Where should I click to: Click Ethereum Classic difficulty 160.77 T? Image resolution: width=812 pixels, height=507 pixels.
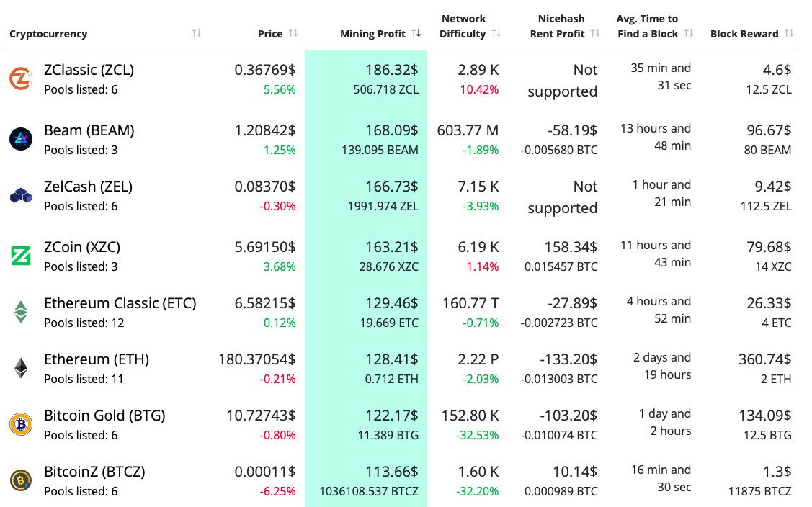click(470, 303)
